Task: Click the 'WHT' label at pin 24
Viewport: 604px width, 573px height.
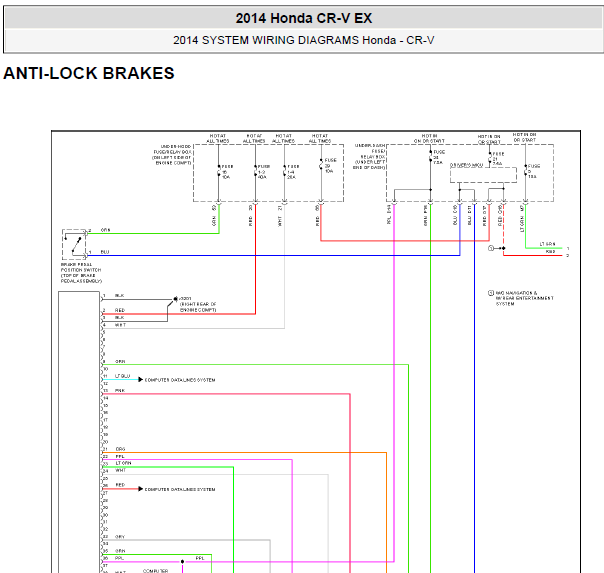Action: click(x=121, y=471)
